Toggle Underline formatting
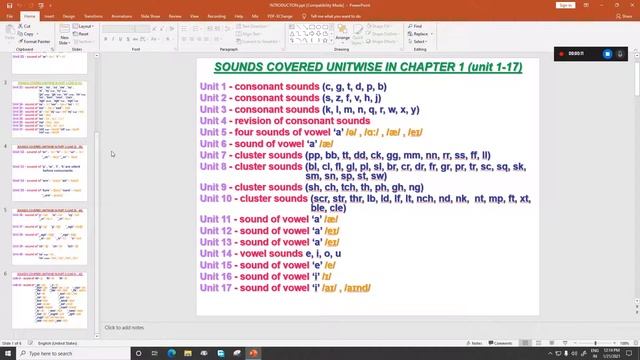Screen dimensions: 640x360 click(x=120, y=39)
